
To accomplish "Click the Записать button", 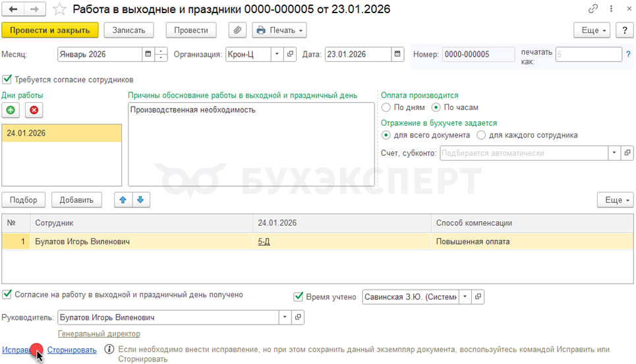I will (129, 30).
